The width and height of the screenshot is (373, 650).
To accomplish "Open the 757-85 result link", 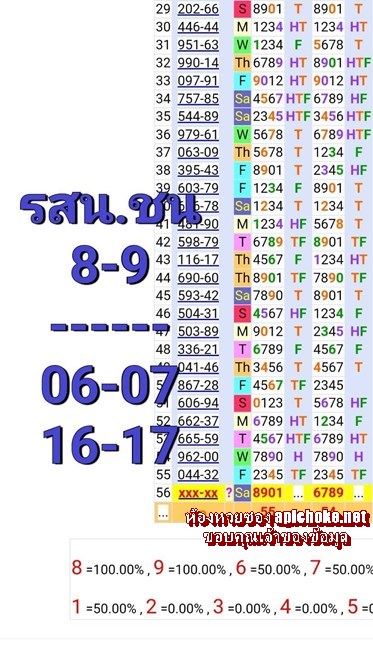I will (x=198, y=99).
